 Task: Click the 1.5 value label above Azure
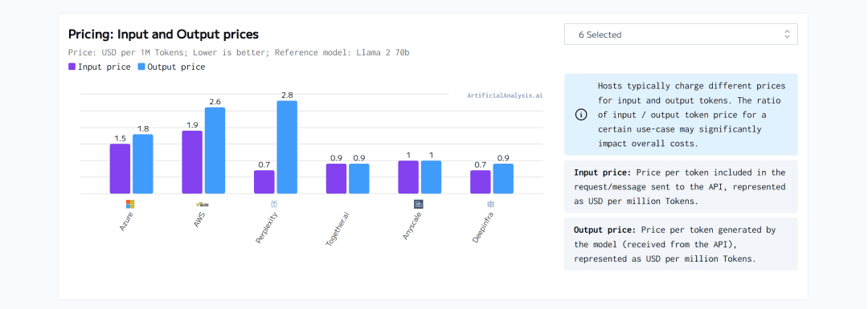120,137
